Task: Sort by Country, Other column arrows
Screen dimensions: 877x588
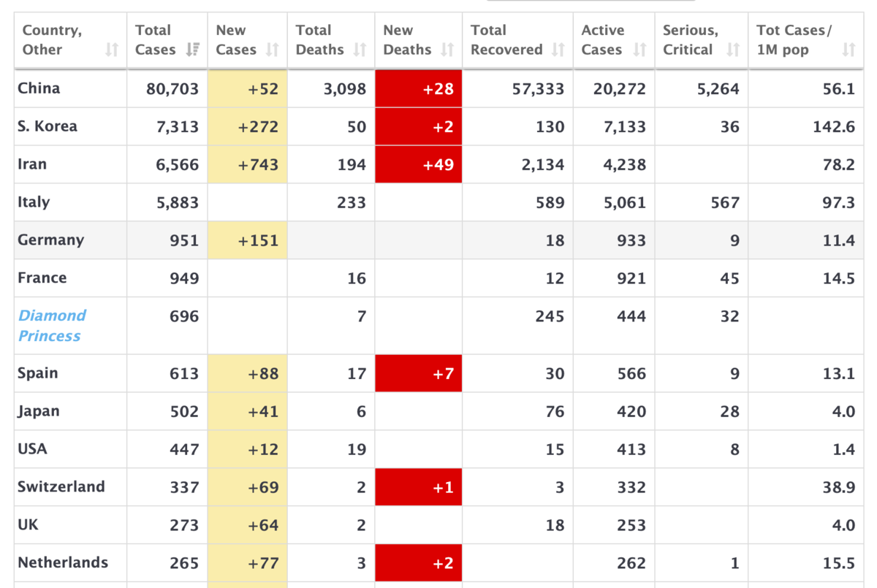Action: [111, 50]
